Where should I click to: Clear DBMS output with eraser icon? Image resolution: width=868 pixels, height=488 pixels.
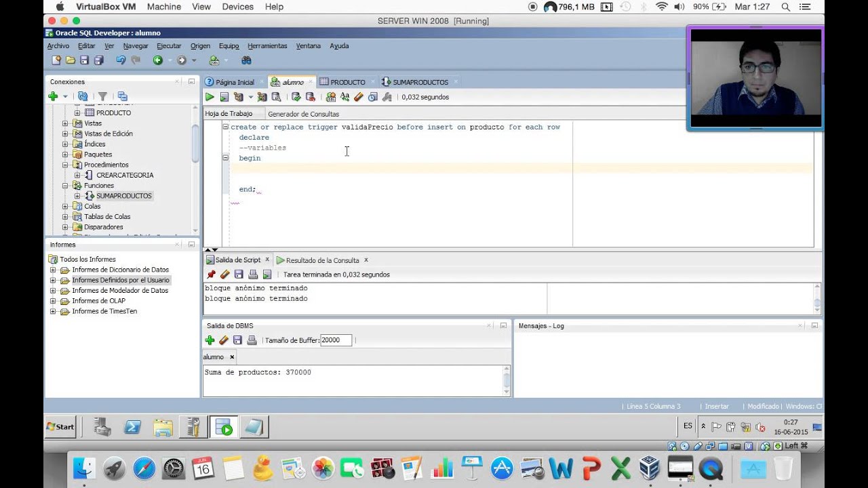(224, 340)
